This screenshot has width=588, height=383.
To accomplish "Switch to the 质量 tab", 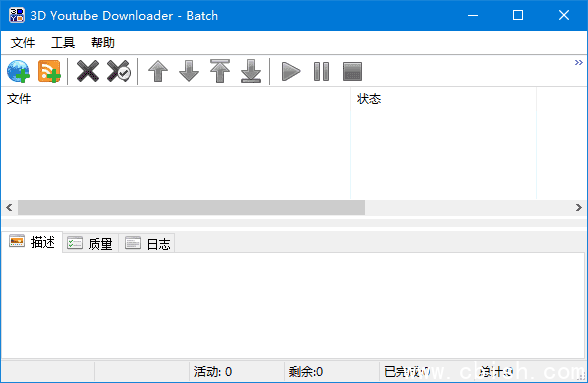I will [x=90, y=244].
